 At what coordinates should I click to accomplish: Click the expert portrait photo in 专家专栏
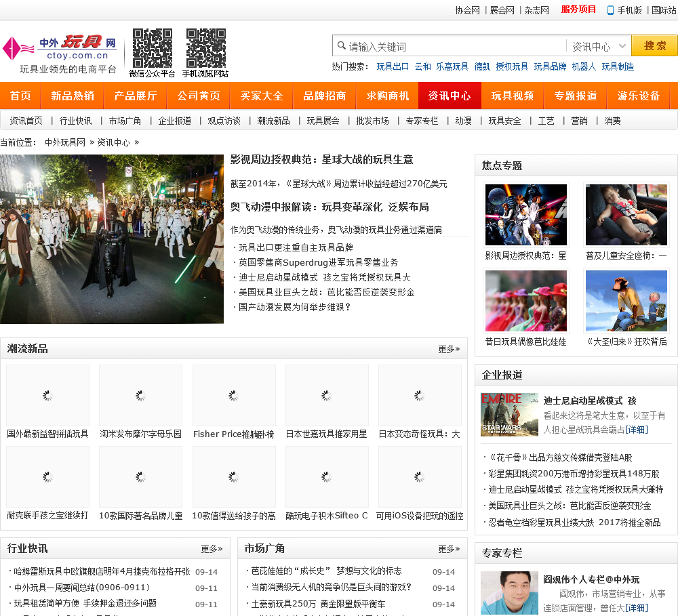click(509, 593)
